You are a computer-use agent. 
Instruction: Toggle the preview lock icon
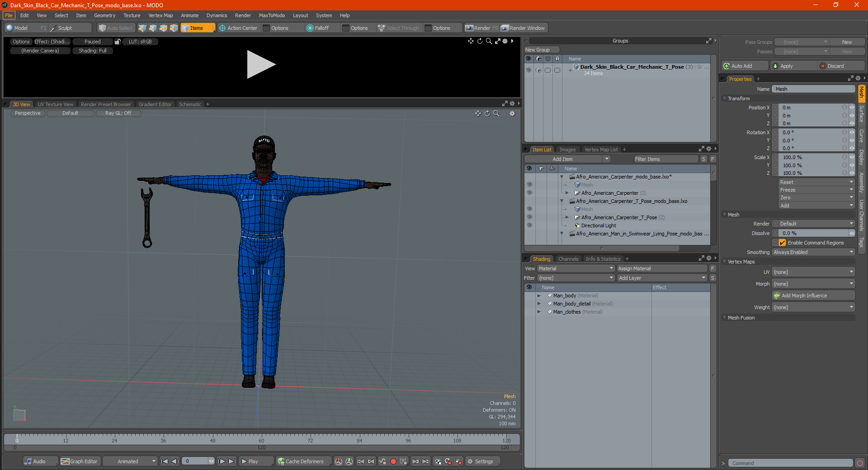pos(118,42)
